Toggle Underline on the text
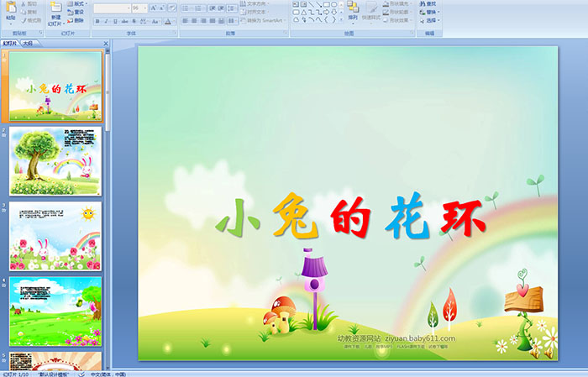 (x=117, y=21)
